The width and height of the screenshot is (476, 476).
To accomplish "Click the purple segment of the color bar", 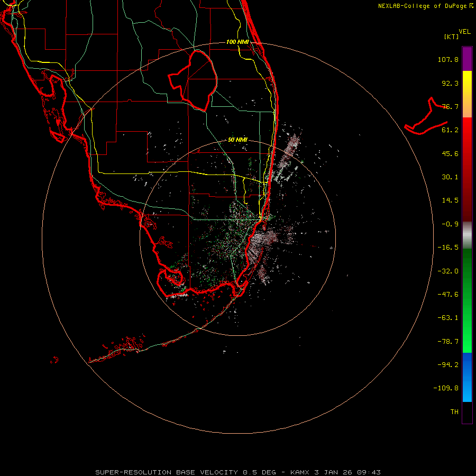I will coord(467,59).
